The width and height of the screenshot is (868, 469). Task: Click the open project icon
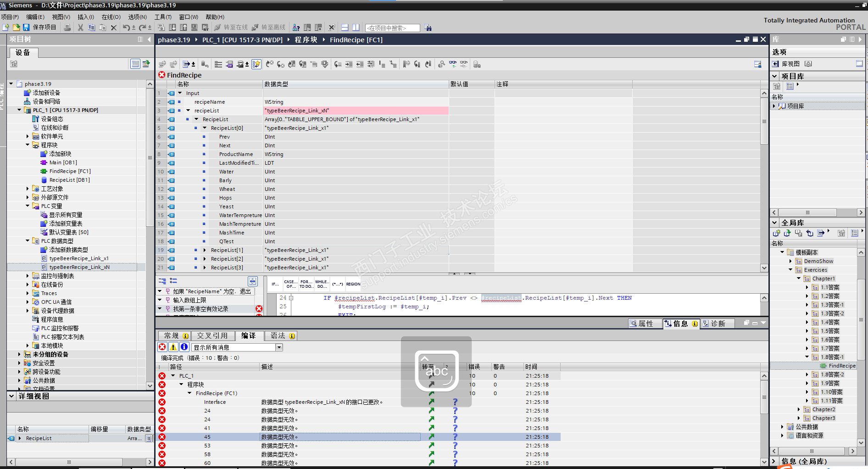pyautogui.click(x=16, y=28)
